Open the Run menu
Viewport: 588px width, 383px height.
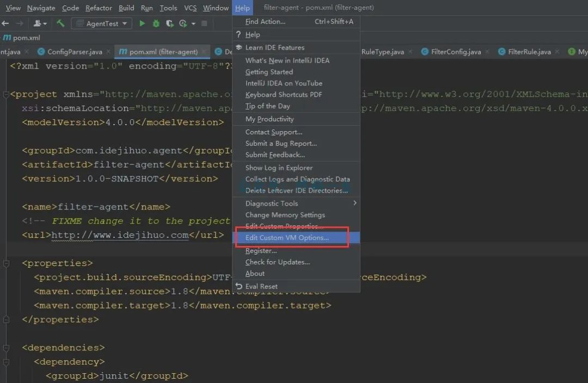[146, 8]
